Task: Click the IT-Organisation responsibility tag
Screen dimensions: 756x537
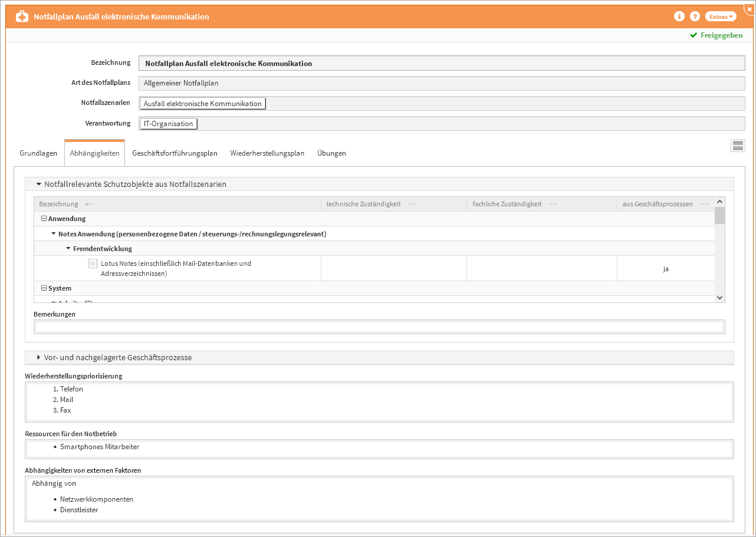Action: [x=168, y=124]
